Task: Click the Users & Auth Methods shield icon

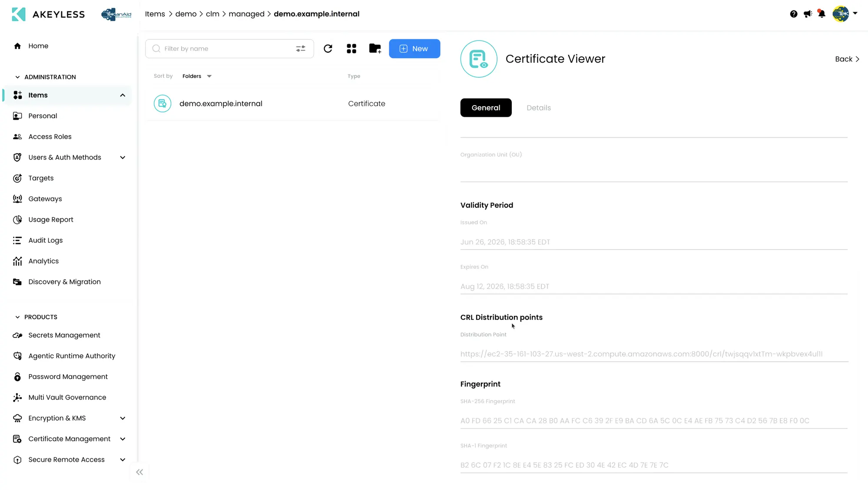Action: coord(17,157)
